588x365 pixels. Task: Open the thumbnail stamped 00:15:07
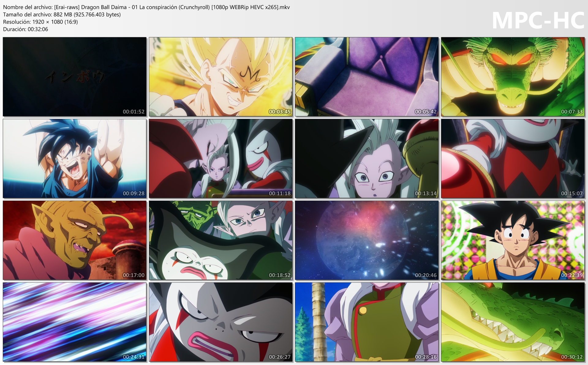pyautogui.click(x=513, y=159)
